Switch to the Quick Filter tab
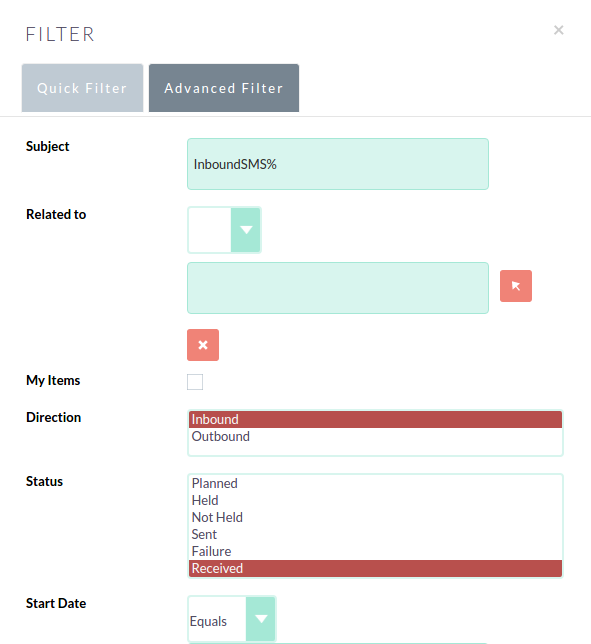The image size is (591, 644). [82, 88]
